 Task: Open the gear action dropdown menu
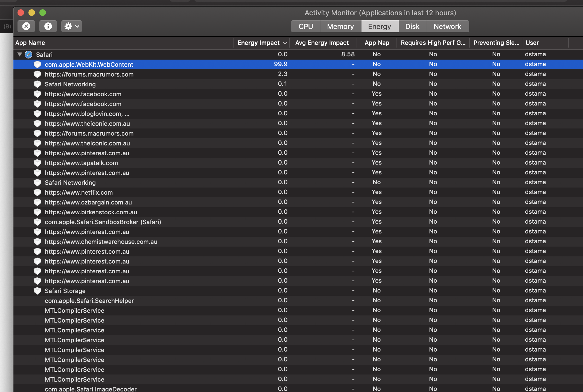pyautogui.click(x=72, y=26)
